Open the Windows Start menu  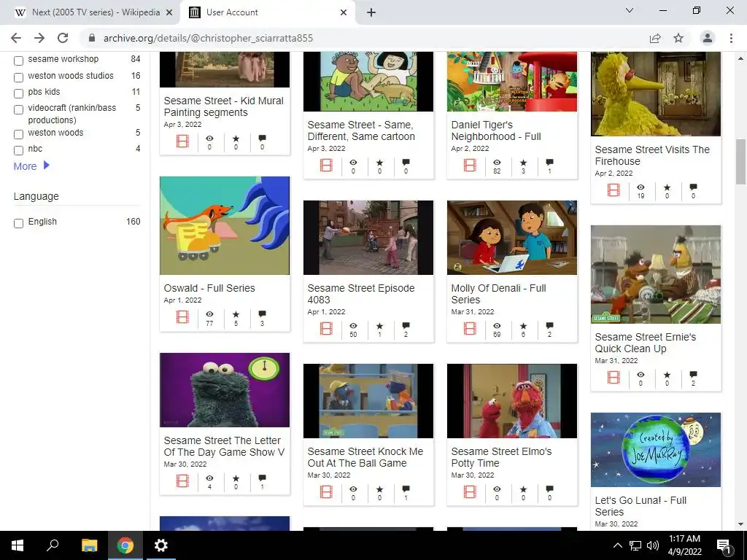pyautogui.click(x=18, y=545)
